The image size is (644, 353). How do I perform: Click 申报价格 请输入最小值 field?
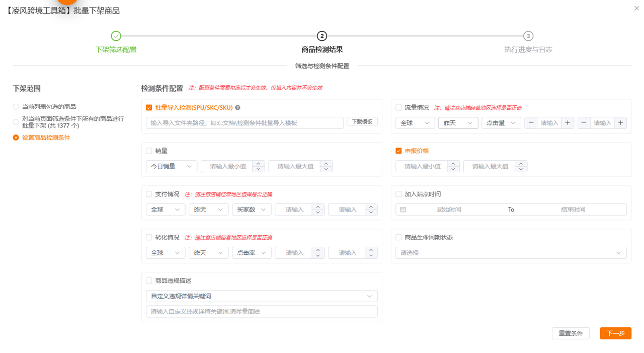[x=422, y=166]
